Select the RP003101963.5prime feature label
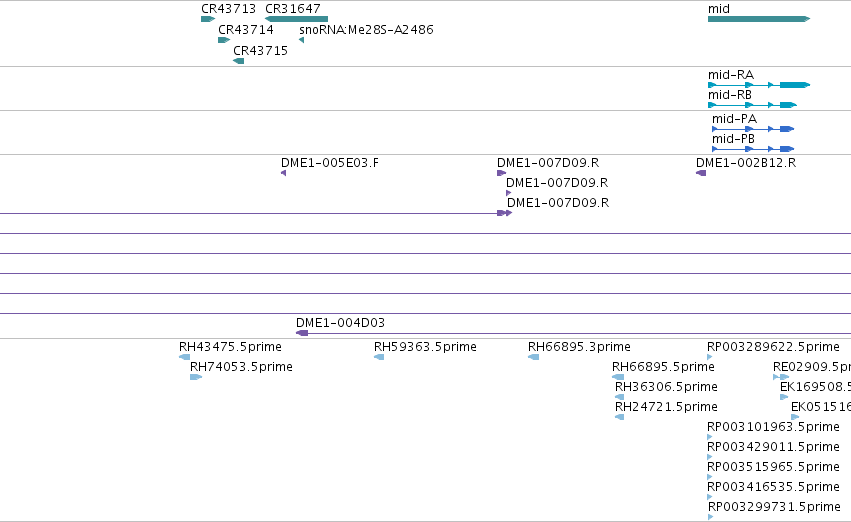Viewport: 851px width, 522px height. point(773,427)
